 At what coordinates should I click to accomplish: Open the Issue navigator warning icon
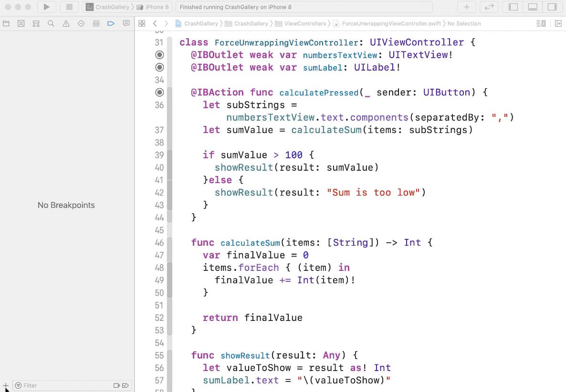(x=66, y=23)
